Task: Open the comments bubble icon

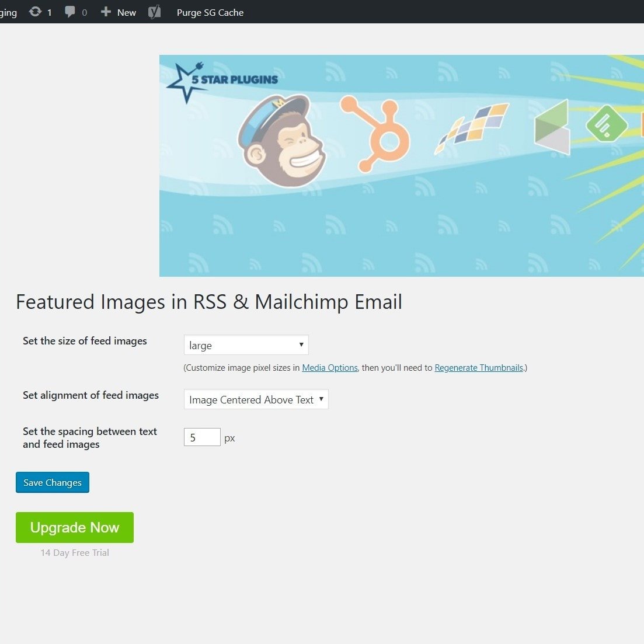Action: (x=70, y=12)
